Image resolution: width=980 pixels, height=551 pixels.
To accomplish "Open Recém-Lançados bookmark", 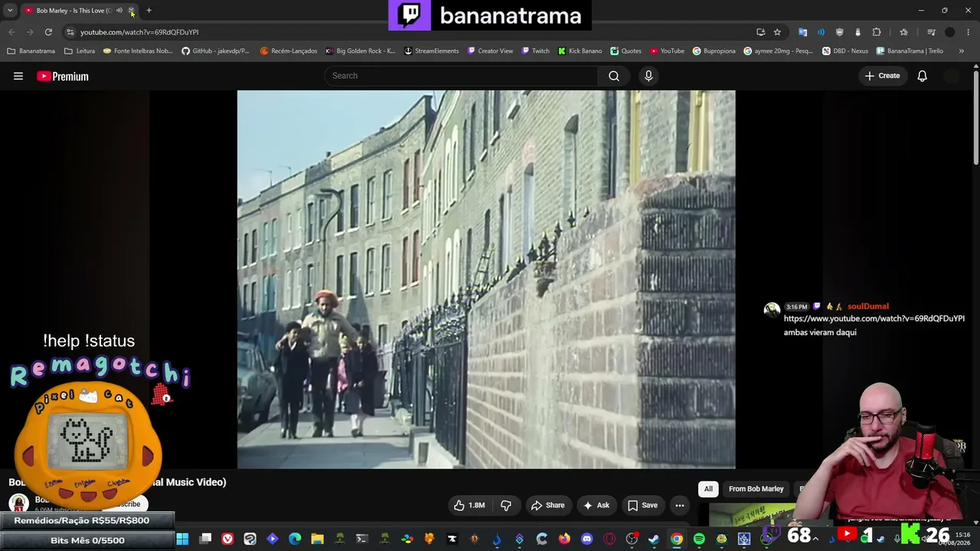I will [x=289, y=51].
